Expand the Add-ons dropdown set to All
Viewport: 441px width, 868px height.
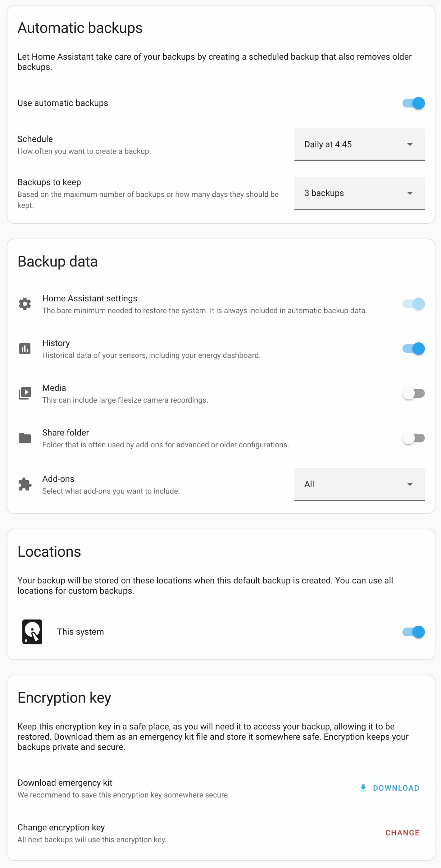(x=359, y=484)
